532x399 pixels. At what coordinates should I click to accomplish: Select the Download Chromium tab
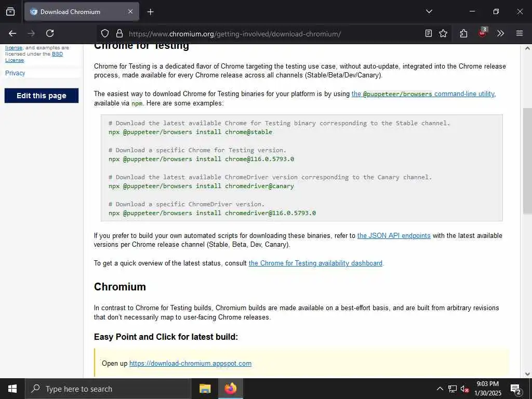82,11
